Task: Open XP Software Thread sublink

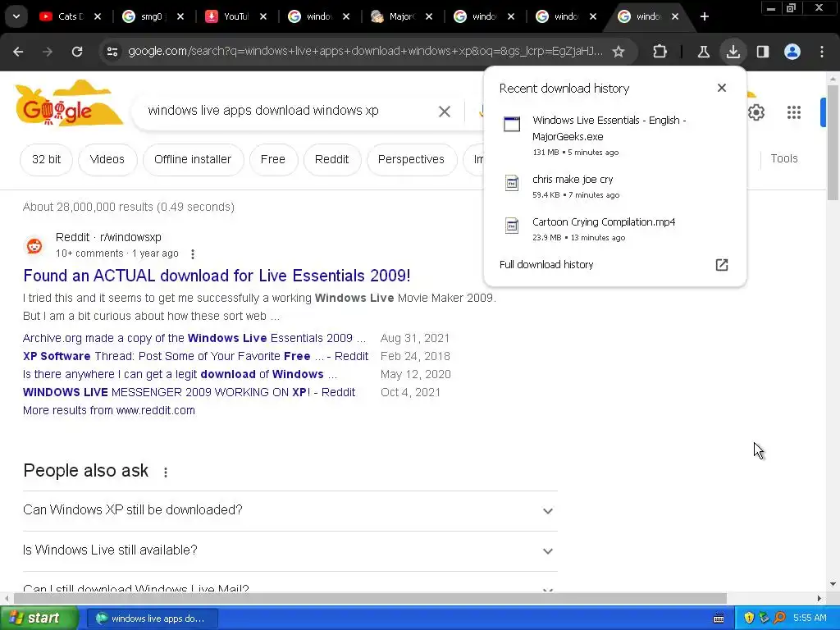Action: tap(195, 356)
